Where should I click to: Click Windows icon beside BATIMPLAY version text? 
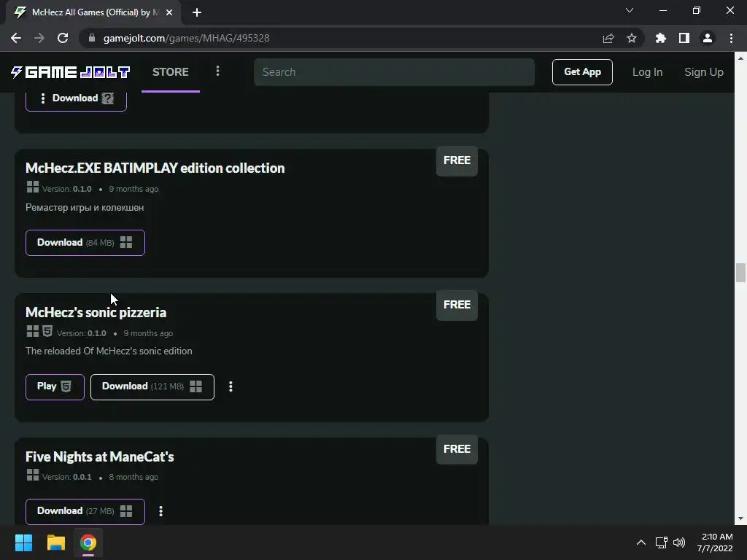point(33,187)
